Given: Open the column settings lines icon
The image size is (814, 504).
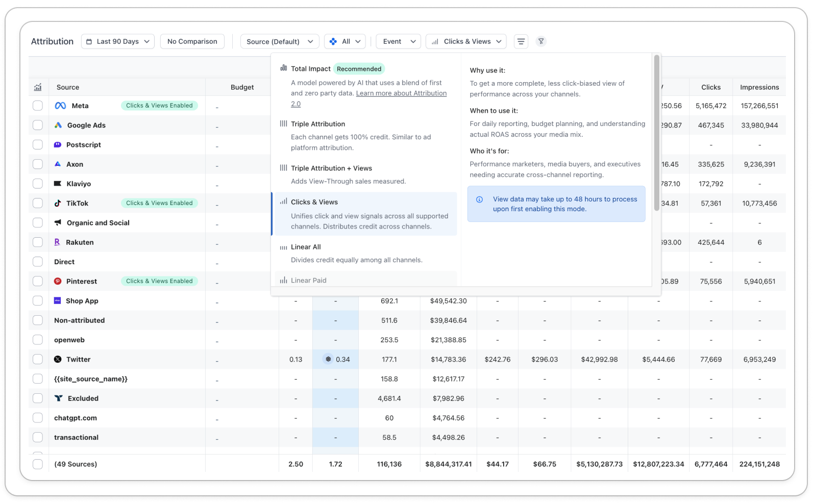Looking at the screenshot, I should [521, 41].
